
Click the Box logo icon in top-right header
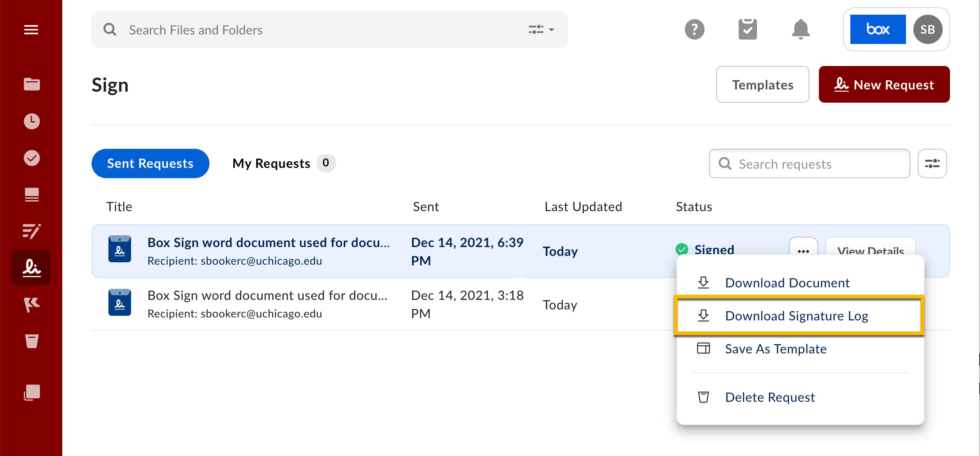[x=878, y=29]
